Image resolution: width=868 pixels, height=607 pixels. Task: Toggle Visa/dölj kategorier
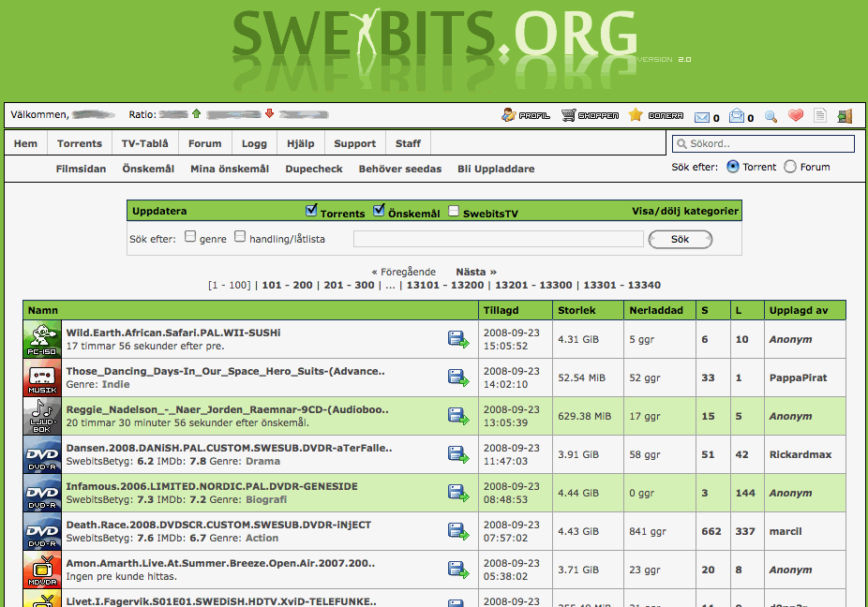tap(685, 211)
